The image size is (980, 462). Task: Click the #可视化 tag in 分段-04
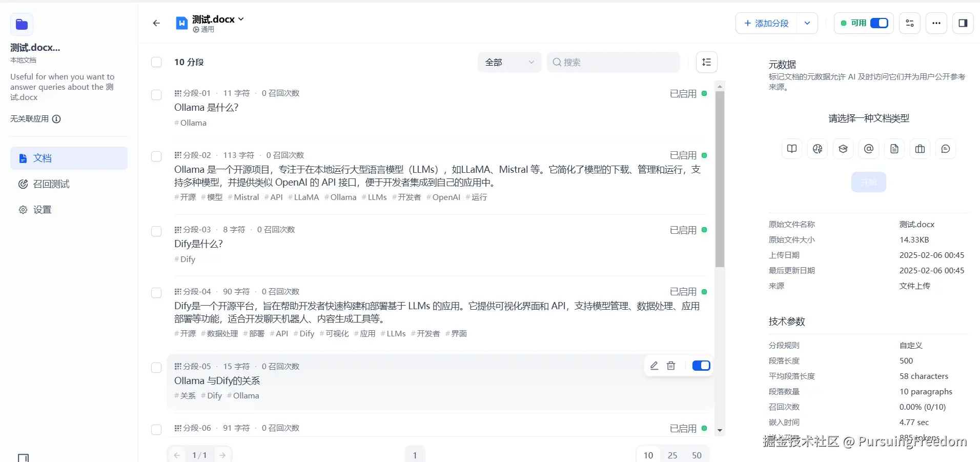(334, 334)
